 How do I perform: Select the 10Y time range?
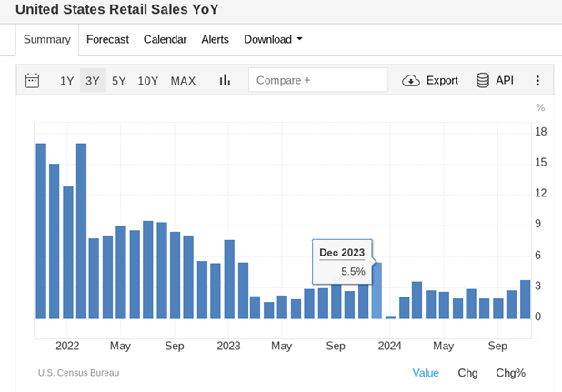click(148, 81)
